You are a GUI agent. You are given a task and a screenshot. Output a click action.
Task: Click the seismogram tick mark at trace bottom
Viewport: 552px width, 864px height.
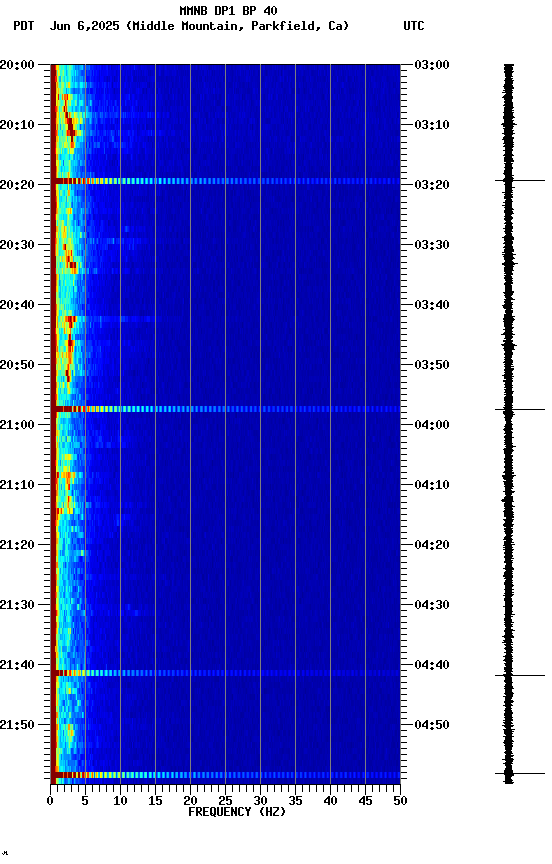coord(519,774)
